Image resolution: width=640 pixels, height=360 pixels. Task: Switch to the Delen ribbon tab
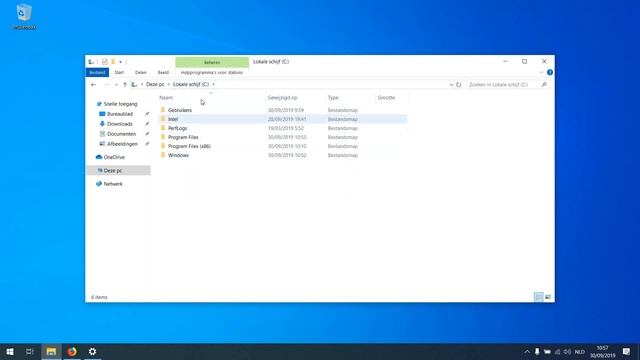(140, 73)
